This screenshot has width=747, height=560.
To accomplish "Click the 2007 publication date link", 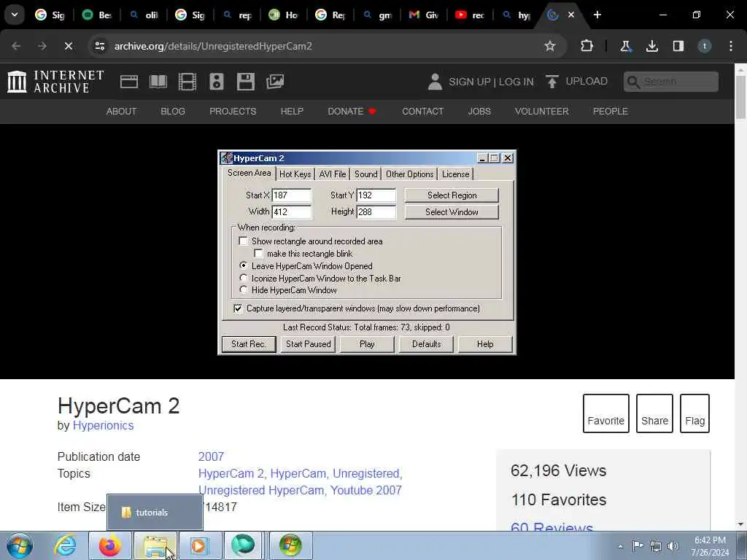I will click(x=211, y=456).
